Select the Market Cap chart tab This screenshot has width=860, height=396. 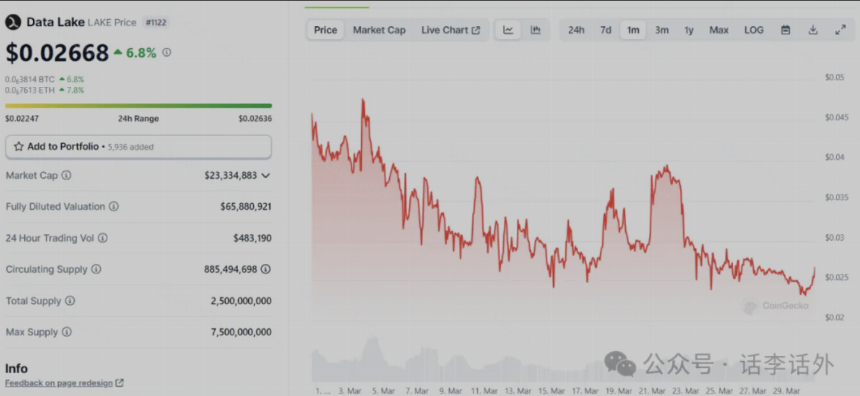(379, 30)
